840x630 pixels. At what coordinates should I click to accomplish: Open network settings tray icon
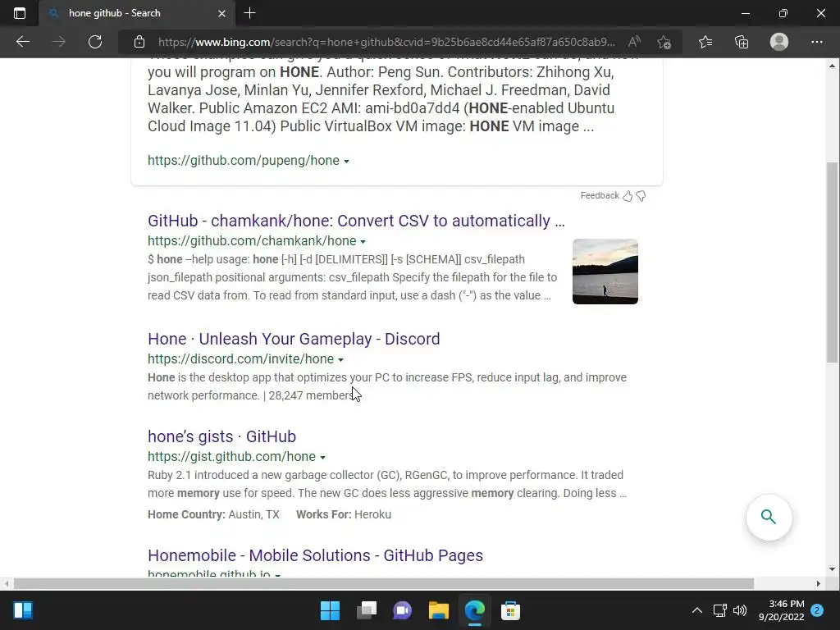point(719,610)
